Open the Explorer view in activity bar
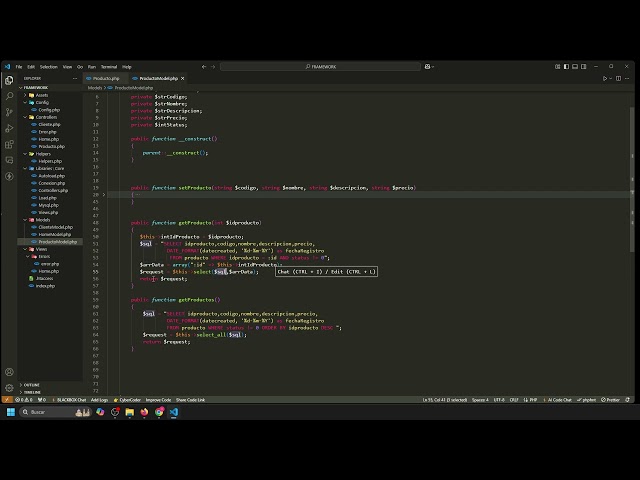The image size is (640, 480). (x=9, y=80)
